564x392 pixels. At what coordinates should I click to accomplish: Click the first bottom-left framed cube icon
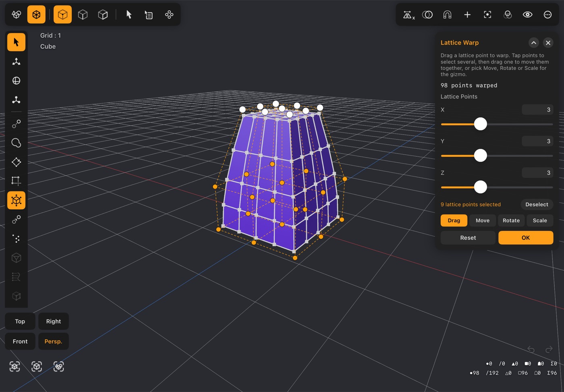coord(15,366)
